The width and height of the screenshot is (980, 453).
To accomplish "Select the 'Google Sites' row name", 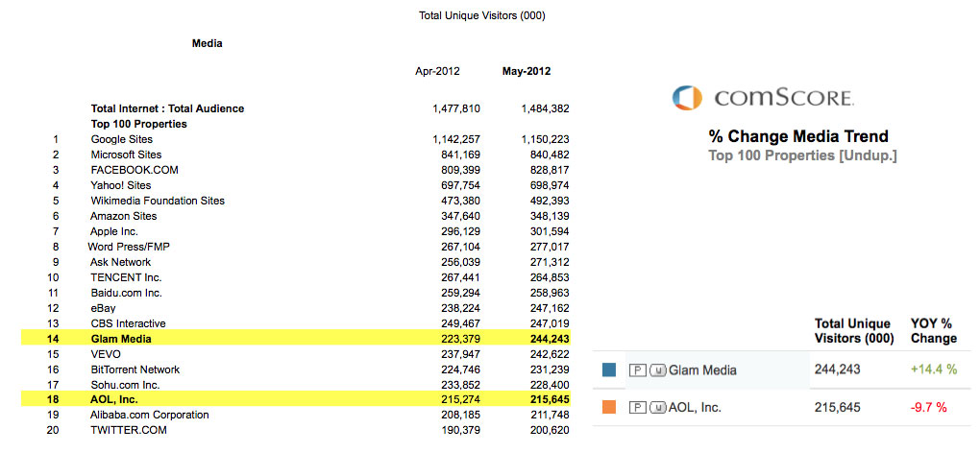I will click(121, 139).
